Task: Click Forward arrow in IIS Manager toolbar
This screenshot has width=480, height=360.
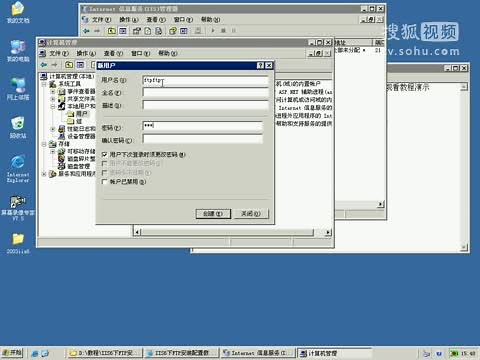Action: 97,31
